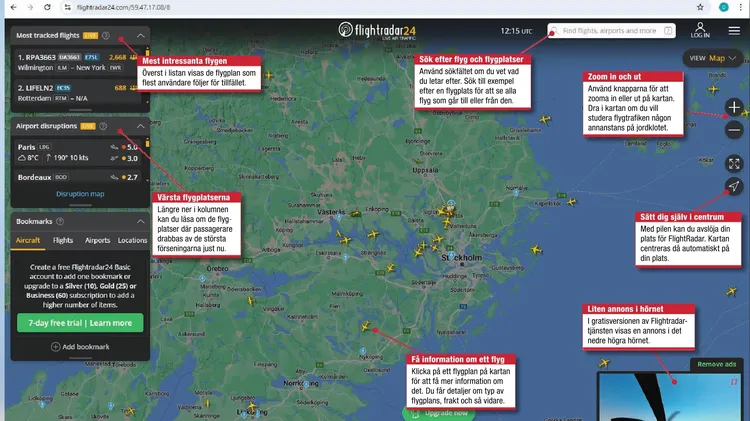The image size is (750, 421).
Task: Open browser three-dot menu
Action: click(740, 7)
